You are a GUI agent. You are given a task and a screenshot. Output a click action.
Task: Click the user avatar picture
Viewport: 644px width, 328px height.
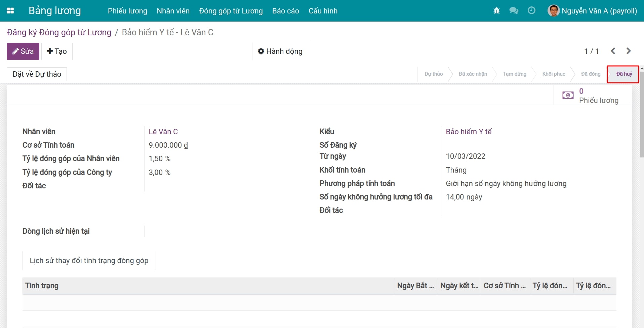click(553, 11)
